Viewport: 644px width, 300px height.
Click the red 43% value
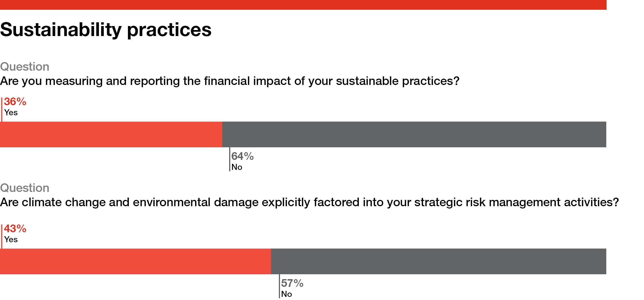15,229
